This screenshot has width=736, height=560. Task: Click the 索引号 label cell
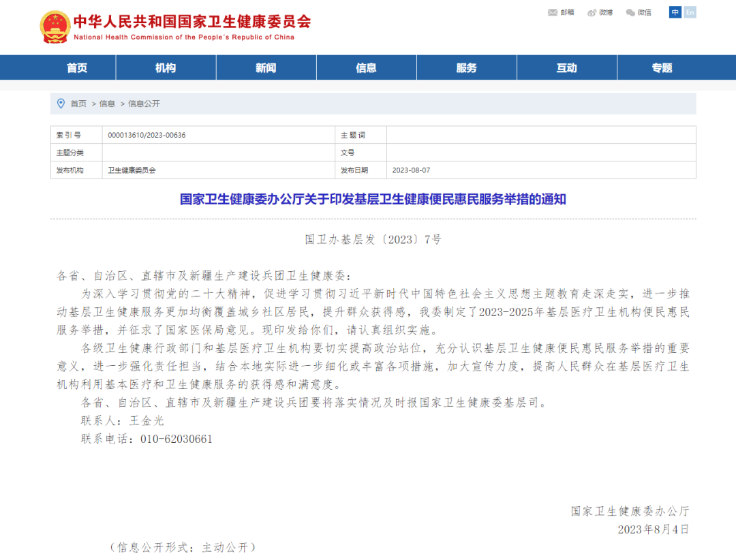tap(76, 135)
